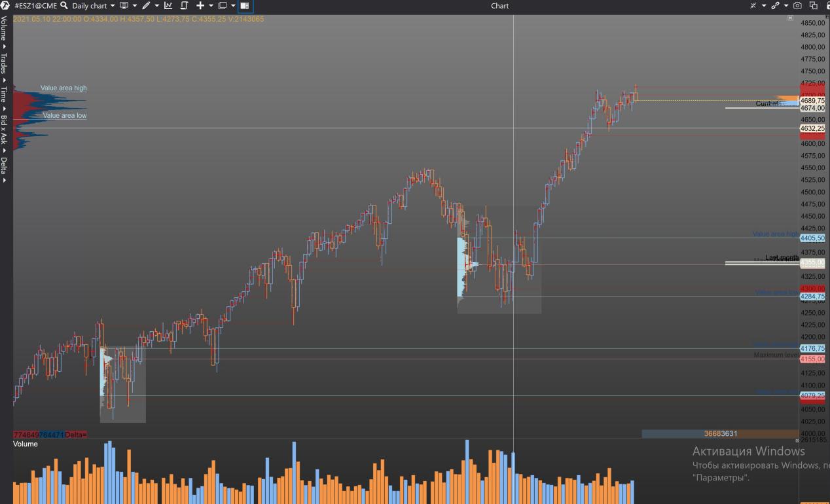Click the red 4155,00 maximum level price label
This screenshot has width=830, height=504.
click(812, 359)
